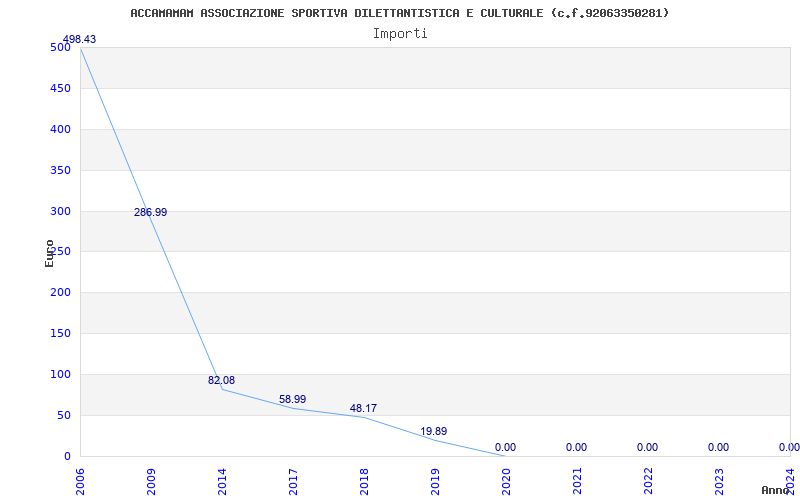This screenshot has width=800, height=500.
Task: Click the Importi subtitle
Action: [x=399, y=34]
